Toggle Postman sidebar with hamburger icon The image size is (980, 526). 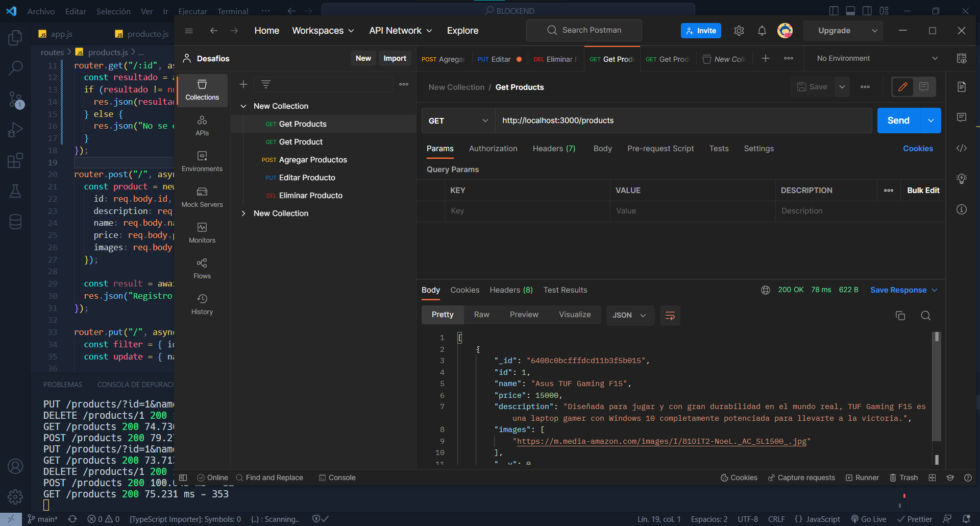pos(189,31)
